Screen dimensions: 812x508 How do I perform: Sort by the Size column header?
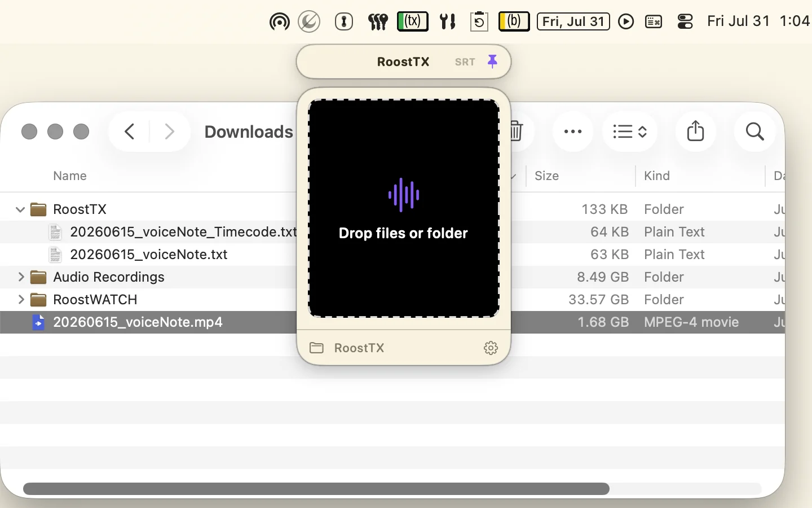point(547,176)
